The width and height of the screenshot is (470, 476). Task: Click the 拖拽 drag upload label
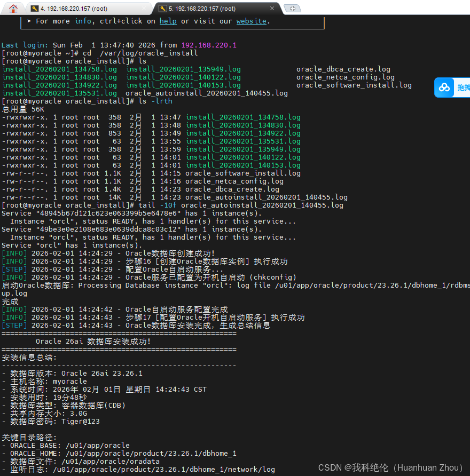[x=464, y=88]
